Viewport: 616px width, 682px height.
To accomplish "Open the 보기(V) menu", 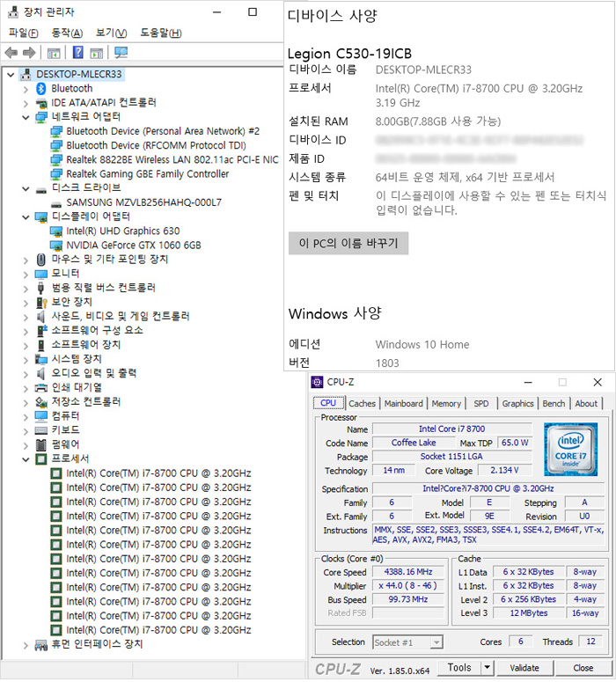I will click(x=112, y=33).
